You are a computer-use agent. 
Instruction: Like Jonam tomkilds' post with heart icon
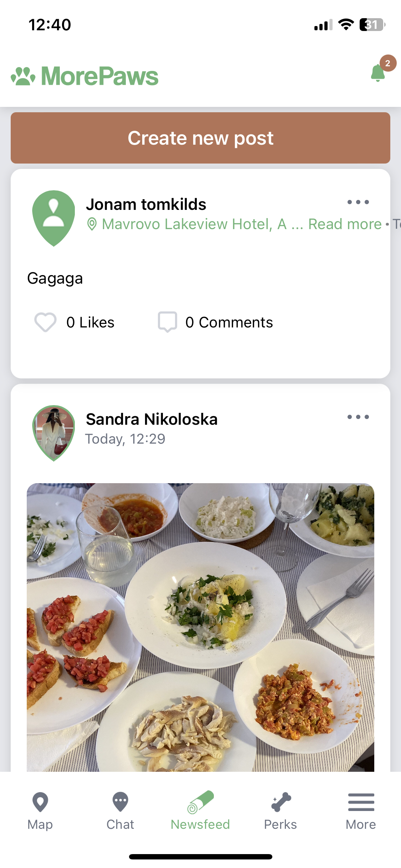pyautogui.click(x=45, y=322)
